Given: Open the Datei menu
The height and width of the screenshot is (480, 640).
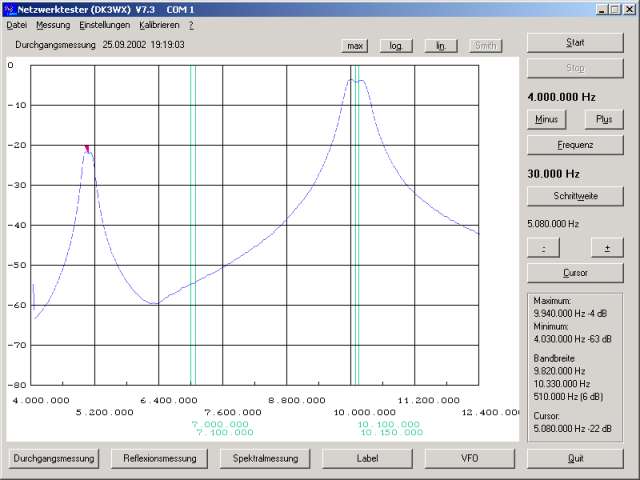Looking at the screenshot, I should click(x=17, y=25).
